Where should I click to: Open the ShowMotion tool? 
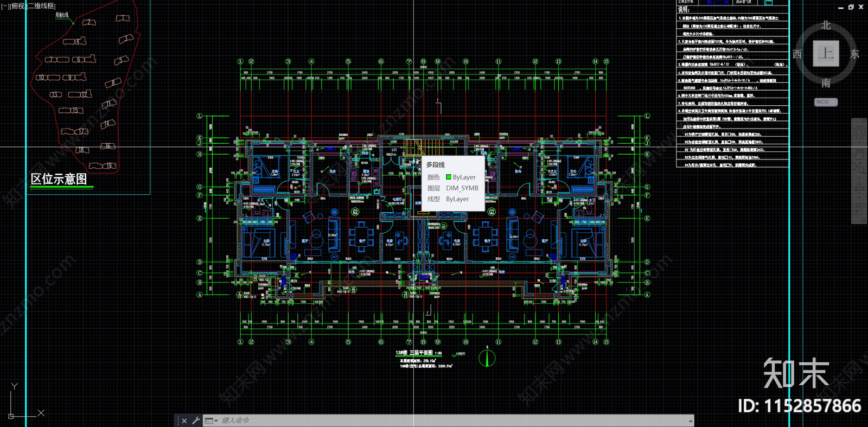tap(859, 210)
